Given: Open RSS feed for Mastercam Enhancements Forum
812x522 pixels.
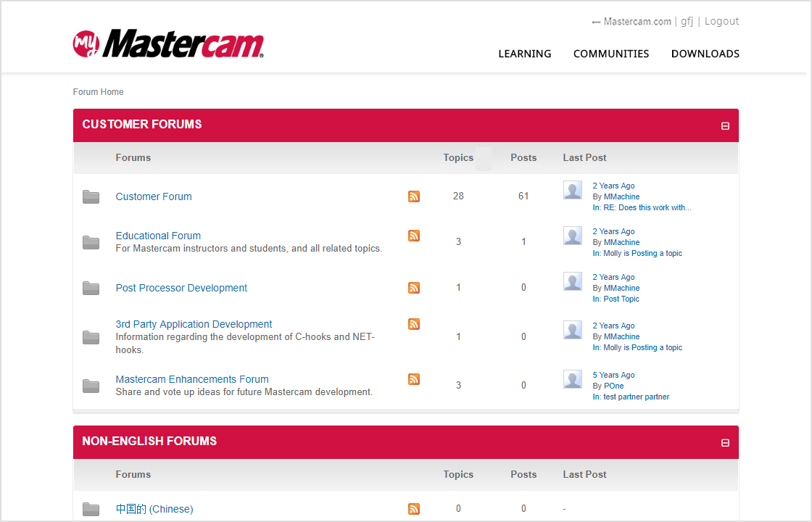Looking at the screenshot, I should tap(414, 379).
